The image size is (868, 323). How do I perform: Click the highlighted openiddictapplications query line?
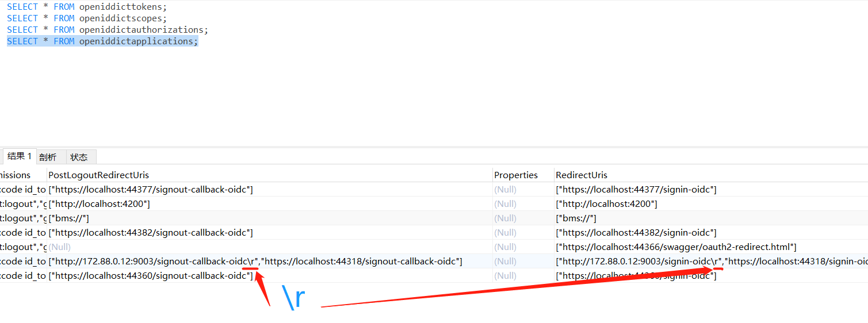tap(102, 41)
